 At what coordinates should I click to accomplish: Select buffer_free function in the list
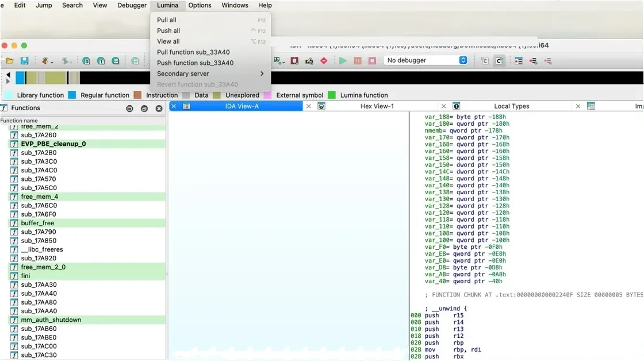(x=87, y=224)
